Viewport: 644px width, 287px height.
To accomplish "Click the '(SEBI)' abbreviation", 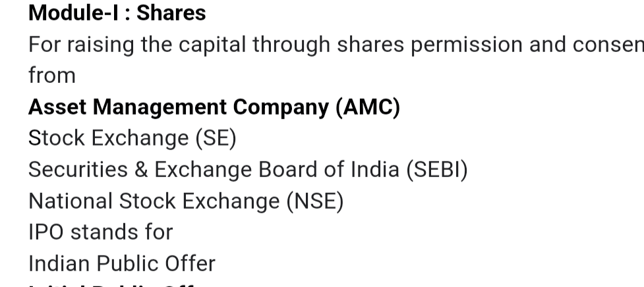I will pyautogui.click(x=437, y=170).
